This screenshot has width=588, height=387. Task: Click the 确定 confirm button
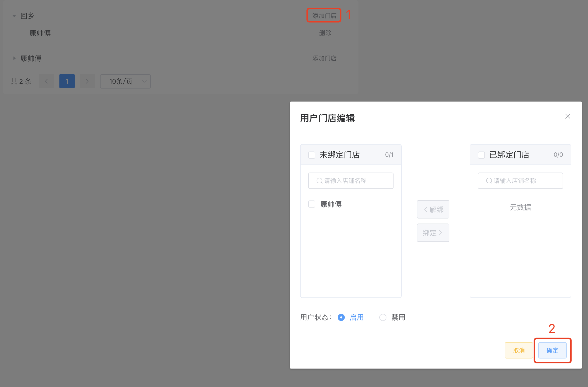(552, 350)
